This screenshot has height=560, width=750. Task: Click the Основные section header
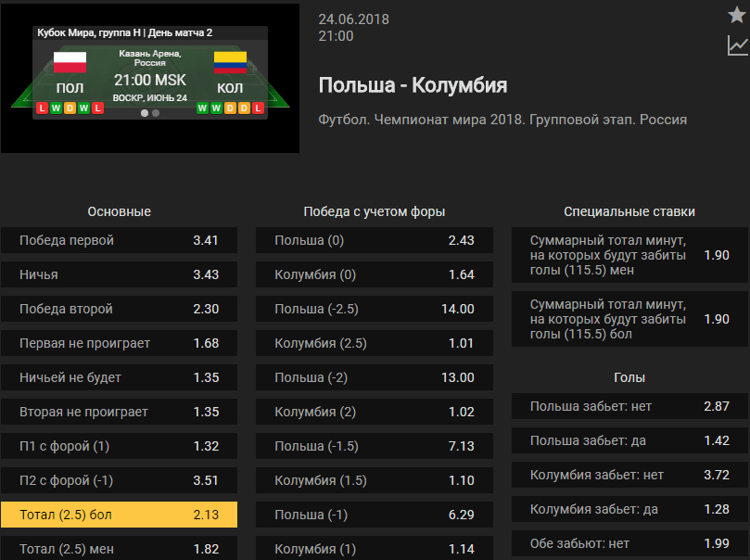tap(119, 211)
